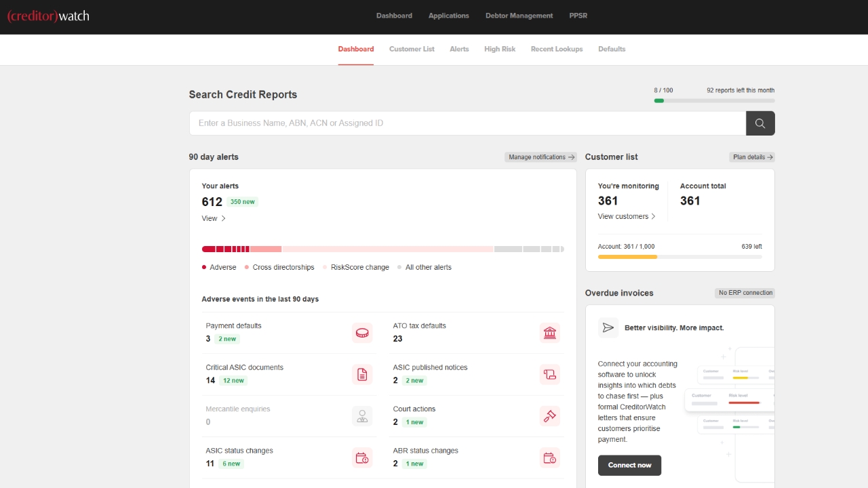
Task: Click the grey All other alerts segment
Action: pyautogui.click(x=530, y=249)
